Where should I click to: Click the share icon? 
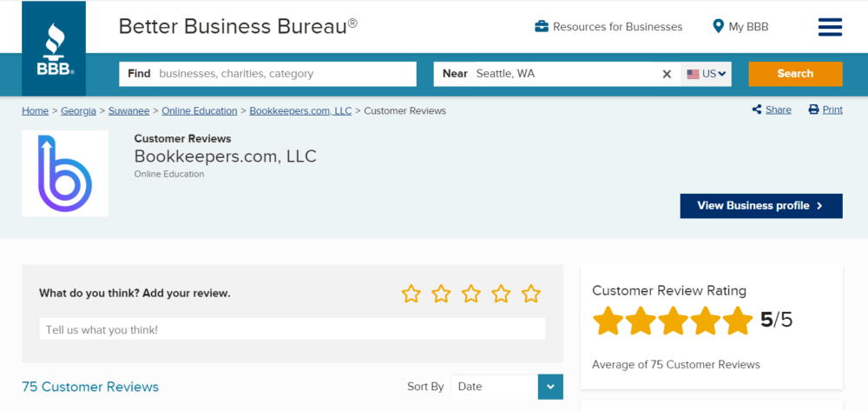757,109
